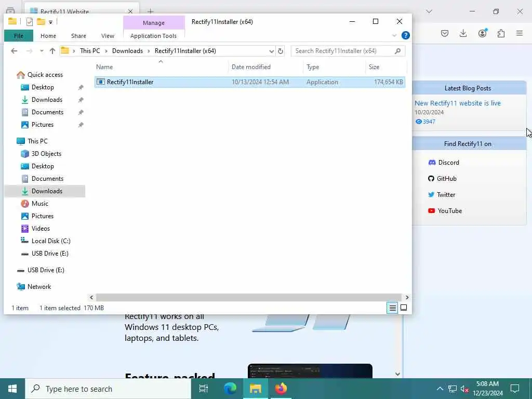
Task: Open the Home ribbon tab
Action: 48,36
